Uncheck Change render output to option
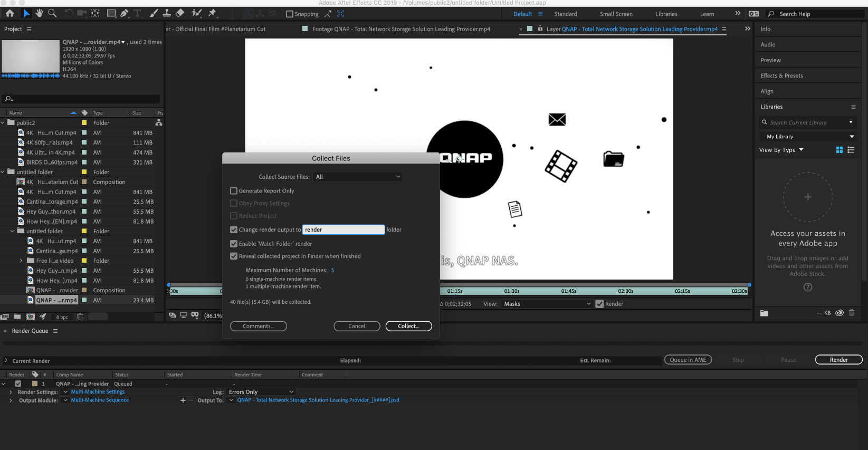This screenshot has height=450, width=868. coord(234,229)
